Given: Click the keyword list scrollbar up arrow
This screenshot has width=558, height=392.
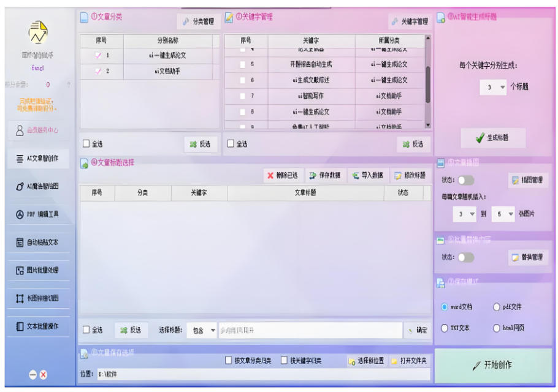Looking at the screenshot, I should tap(428, 38).
